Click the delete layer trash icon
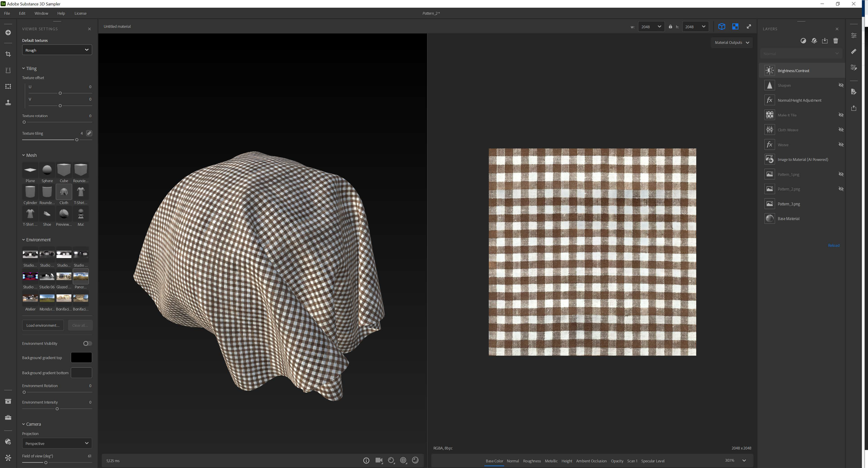Viewport: 868px width, 468px height. [x=836, y=41]
